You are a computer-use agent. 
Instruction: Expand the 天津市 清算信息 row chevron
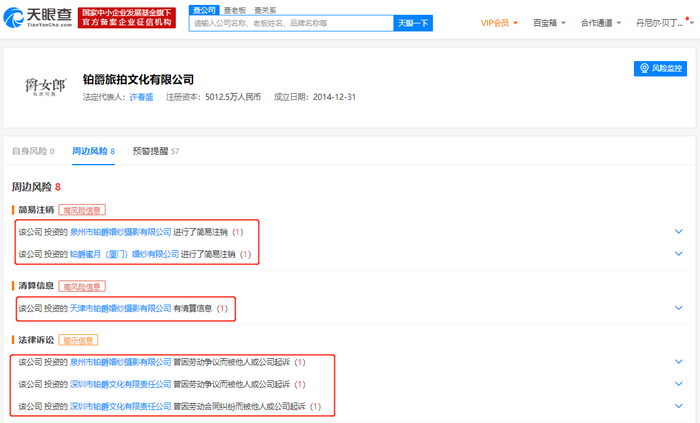click(x=679, y=308)
